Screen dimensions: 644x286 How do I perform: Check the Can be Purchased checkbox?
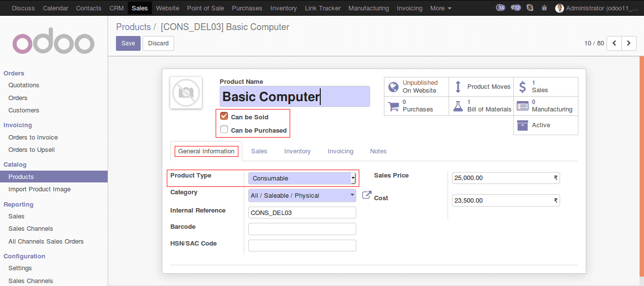[x=224, y=130]
